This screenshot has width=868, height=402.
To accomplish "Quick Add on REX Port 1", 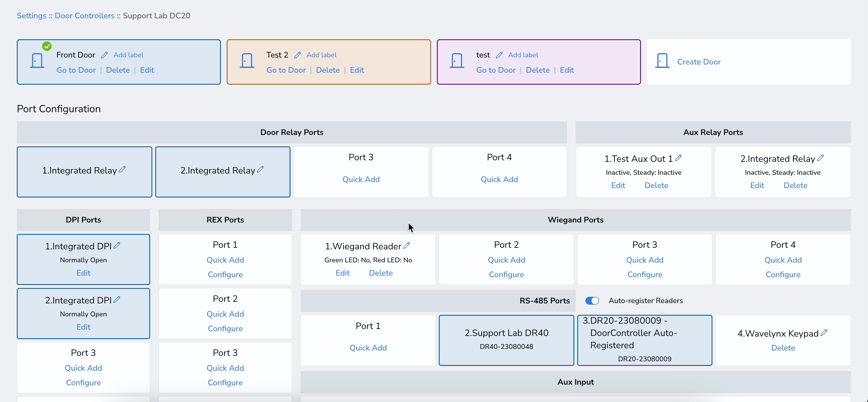I will point(225,260).
